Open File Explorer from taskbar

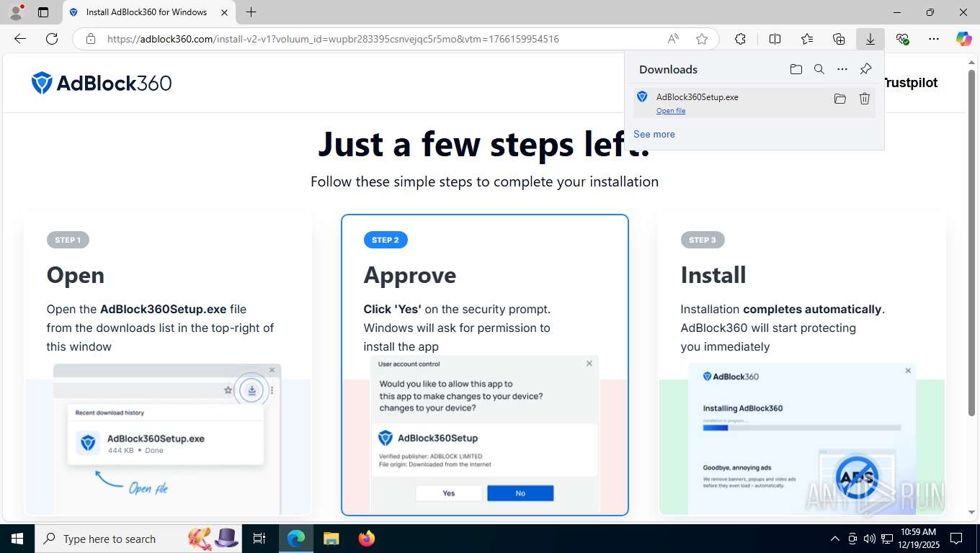pyautogui.click(x=331, y=539)
